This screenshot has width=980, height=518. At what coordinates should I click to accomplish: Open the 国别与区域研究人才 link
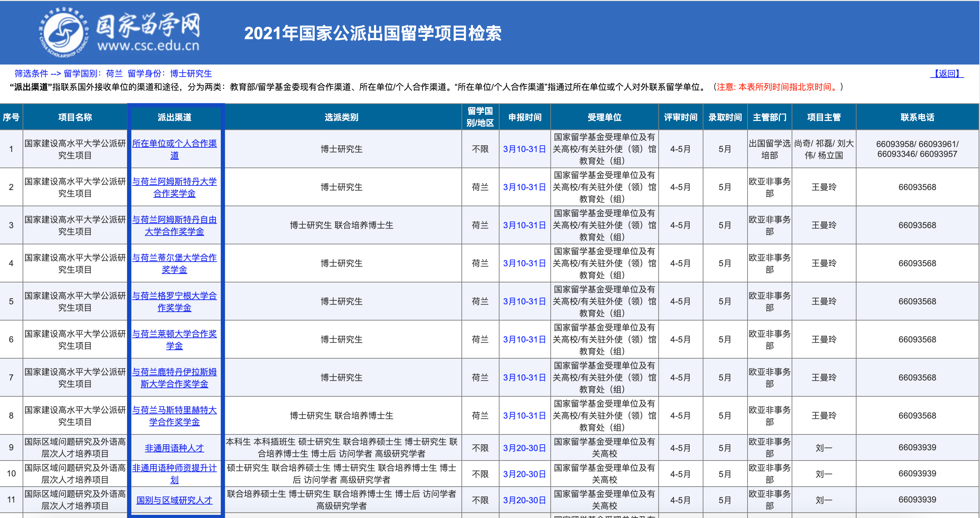click(174, 500)
